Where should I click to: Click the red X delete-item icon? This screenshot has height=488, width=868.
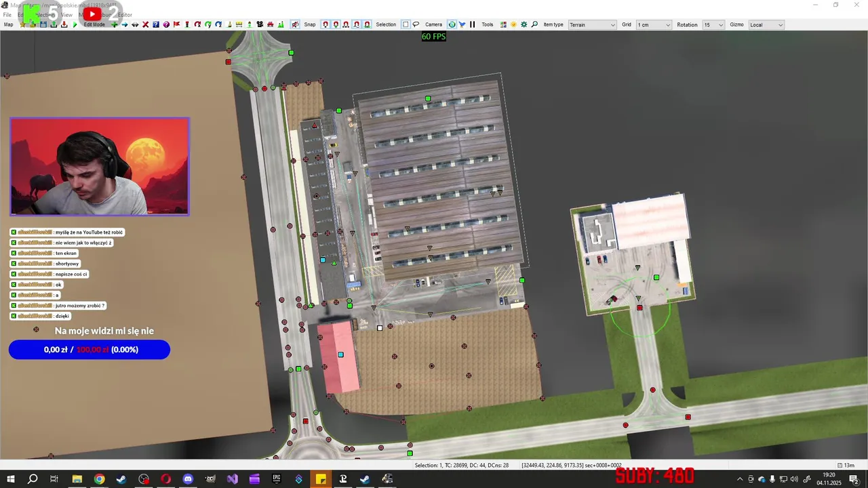[145, 24]
